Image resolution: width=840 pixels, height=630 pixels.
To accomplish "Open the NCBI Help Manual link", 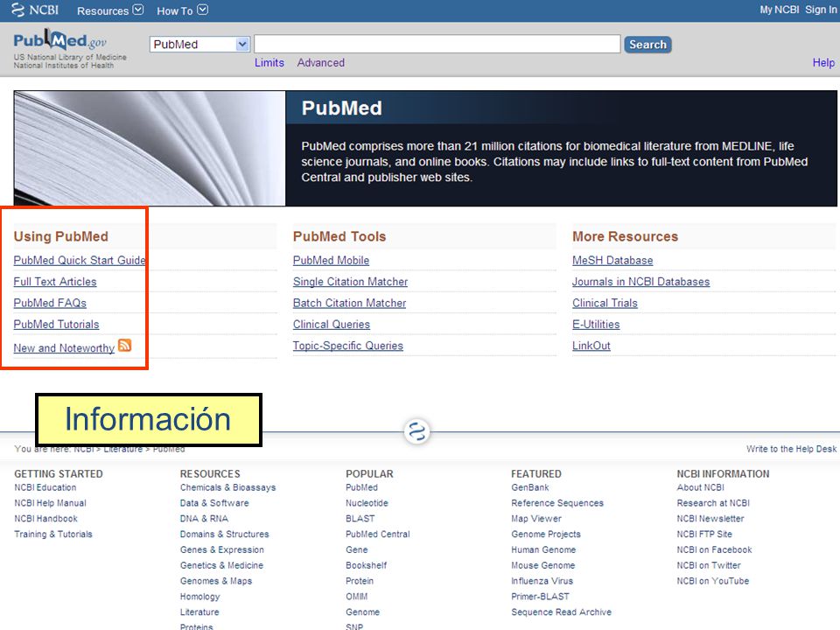I will (x=51, y=503).
